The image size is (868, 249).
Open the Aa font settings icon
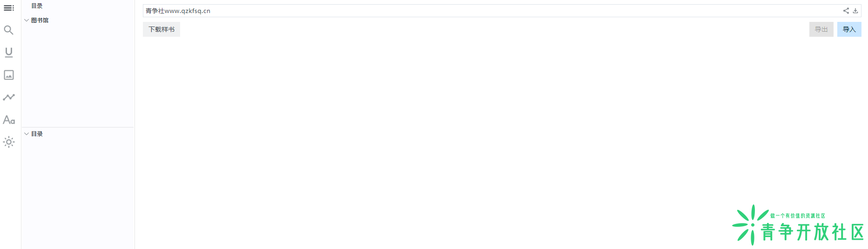(9, 120)
